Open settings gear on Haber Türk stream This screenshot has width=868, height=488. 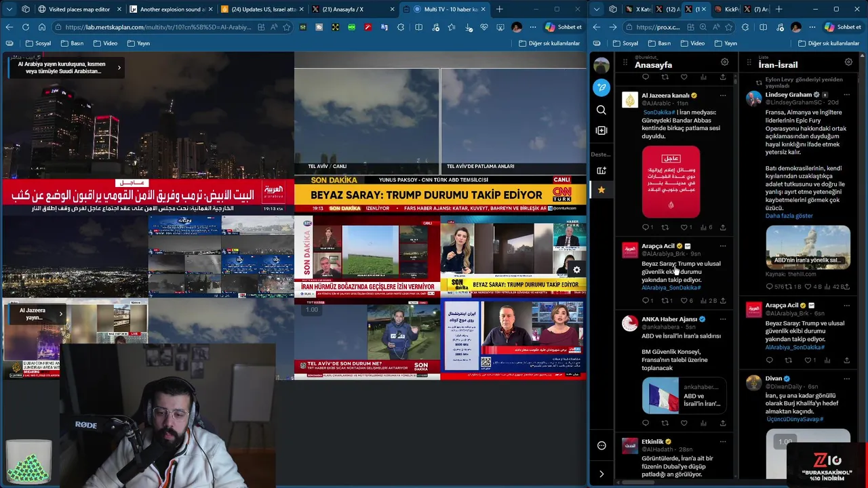click(576, 270)
